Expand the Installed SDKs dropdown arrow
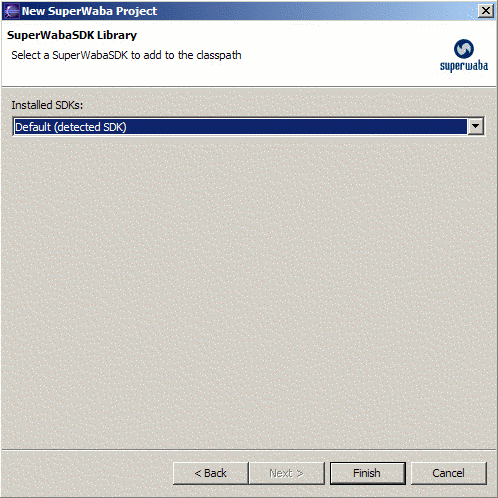Image resolution: width=498 pixels, height=498 pixels. point(475,126)
